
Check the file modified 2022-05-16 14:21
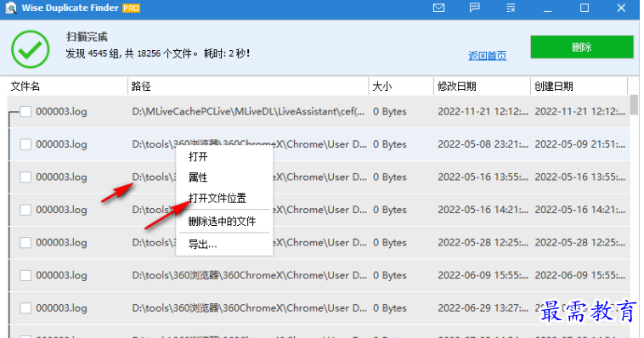tap(25, 210)
